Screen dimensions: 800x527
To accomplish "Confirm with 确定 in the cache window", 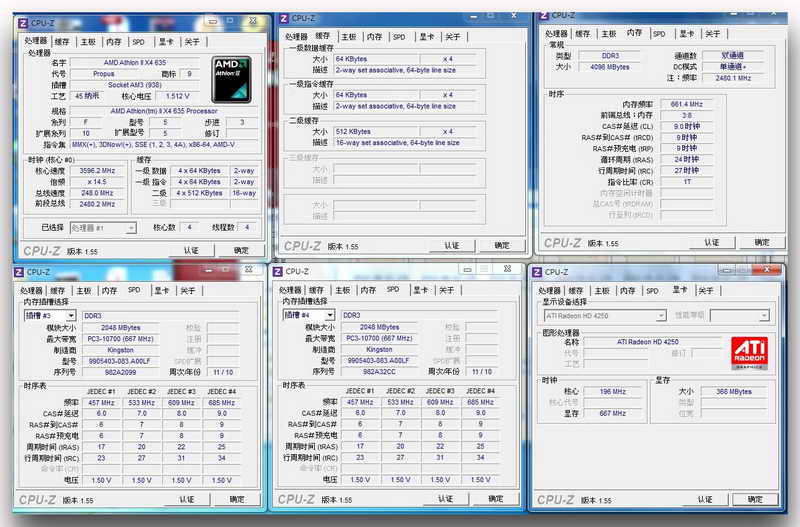I will coord(502,245).
